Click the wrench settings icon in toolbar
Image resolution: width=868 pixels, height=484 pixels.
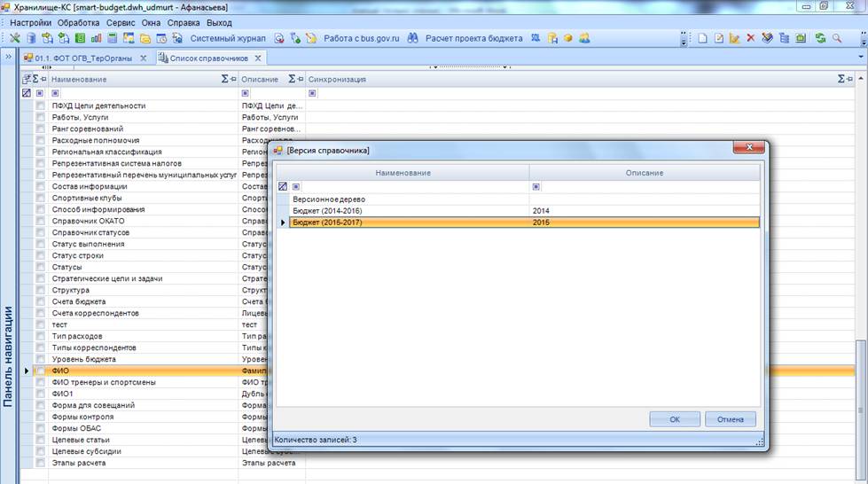tap(15, 39)
